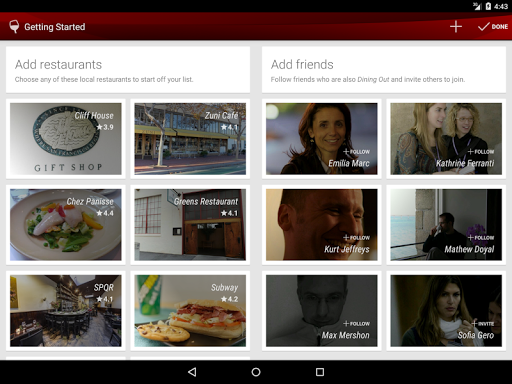Tap the Done checkmark button
Viewport: 512px width, 384px height.
pyautogui.click(x=493, y=27)
